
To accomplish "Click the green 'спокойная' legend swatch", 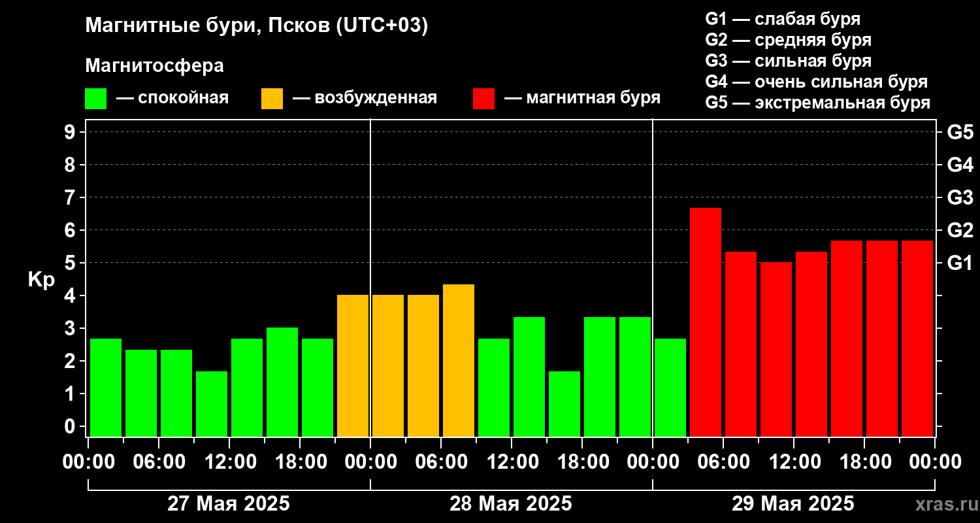I will [95, 99].
